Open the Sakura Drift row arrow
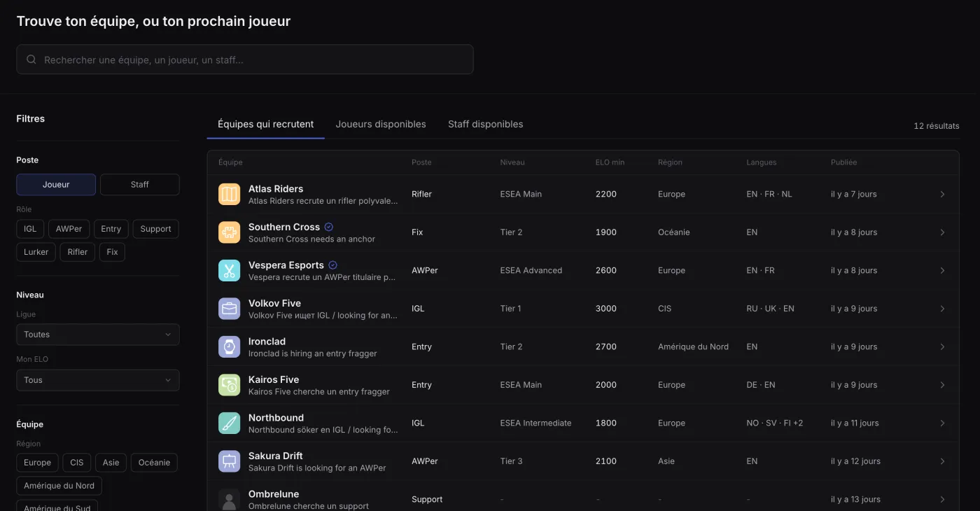Screen dimensions: 980x511 (942, 461)
